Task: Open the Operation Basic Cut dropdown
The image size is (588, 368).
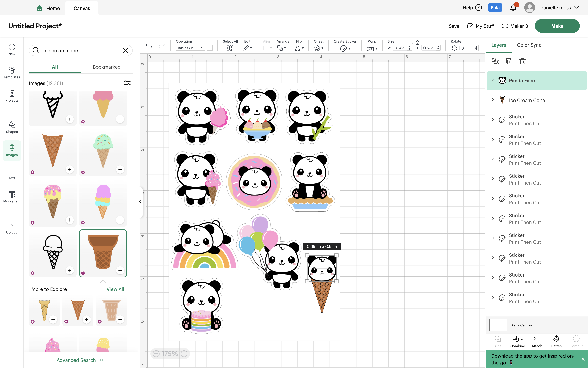Action: [x=190, y=48]
